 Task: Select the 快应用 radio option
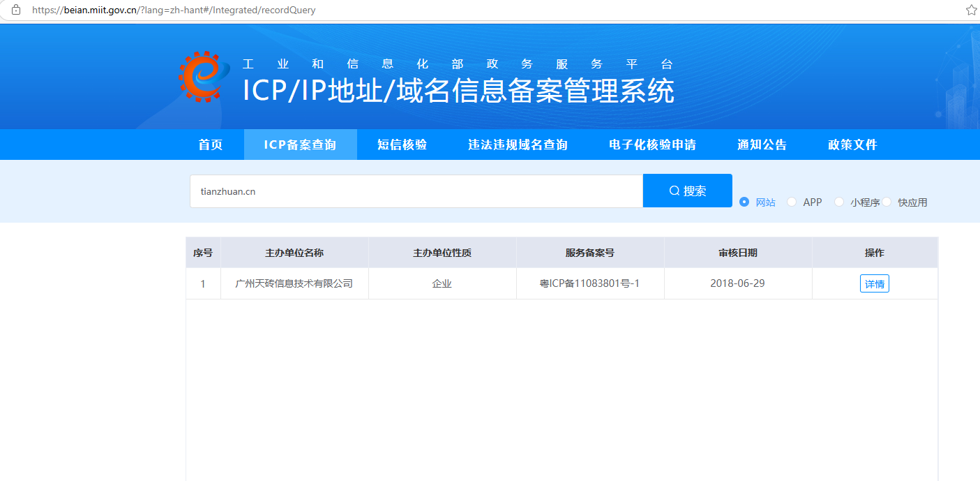coord(887,202)
